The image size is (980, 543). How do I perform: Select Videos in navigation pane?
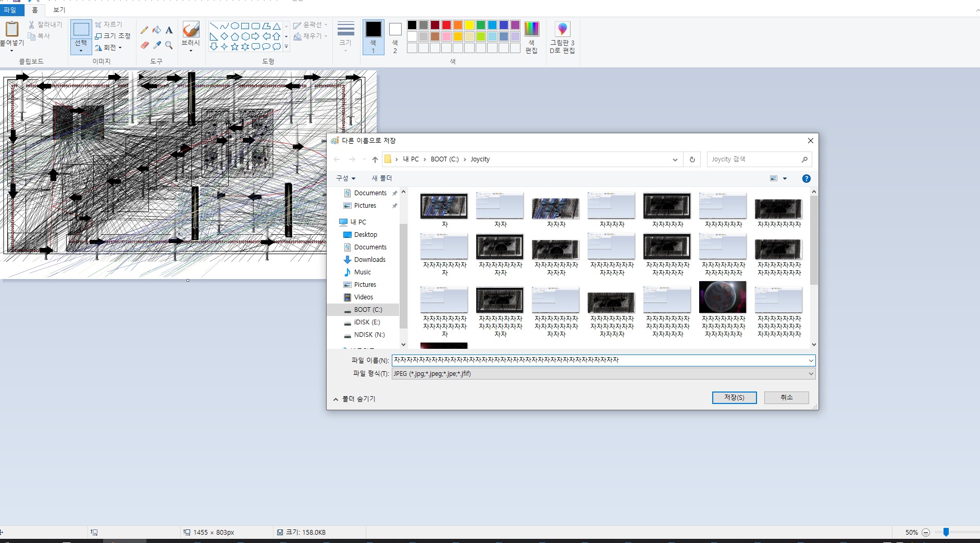tap(363, 297)
